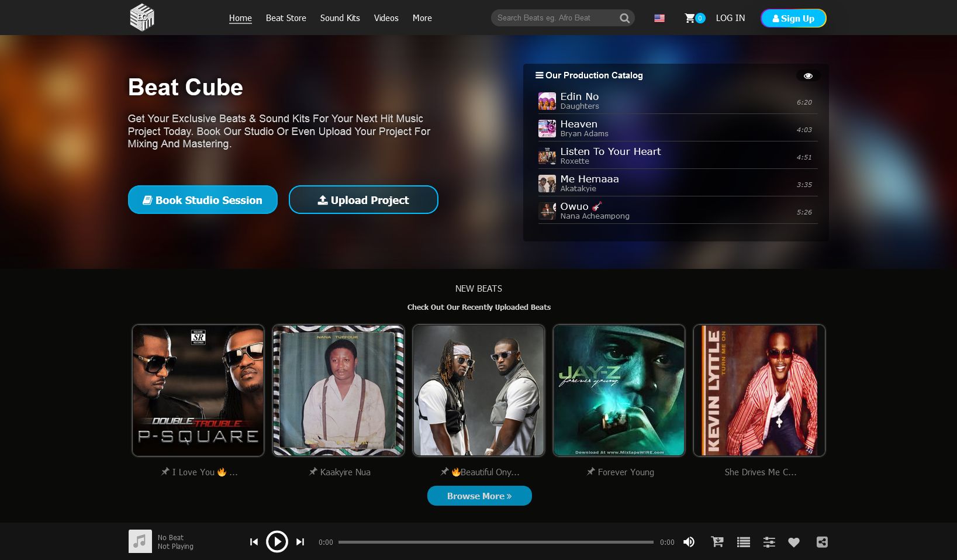The height and width of the screenshot is (560, 957).
Task: Go to the Home nav item
Action: (x=240, y=18)
